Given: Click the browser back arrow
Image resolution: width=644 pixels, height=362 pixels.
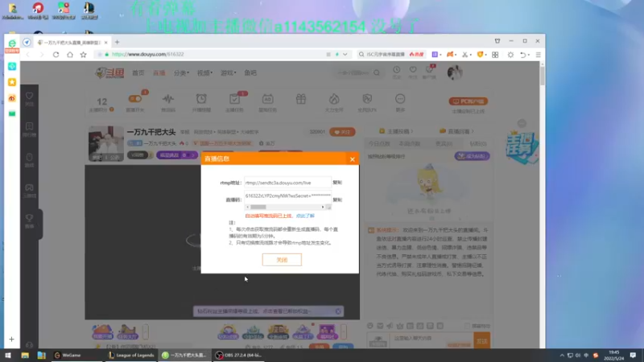Looking at the screenshot, I should coord(28,55).
